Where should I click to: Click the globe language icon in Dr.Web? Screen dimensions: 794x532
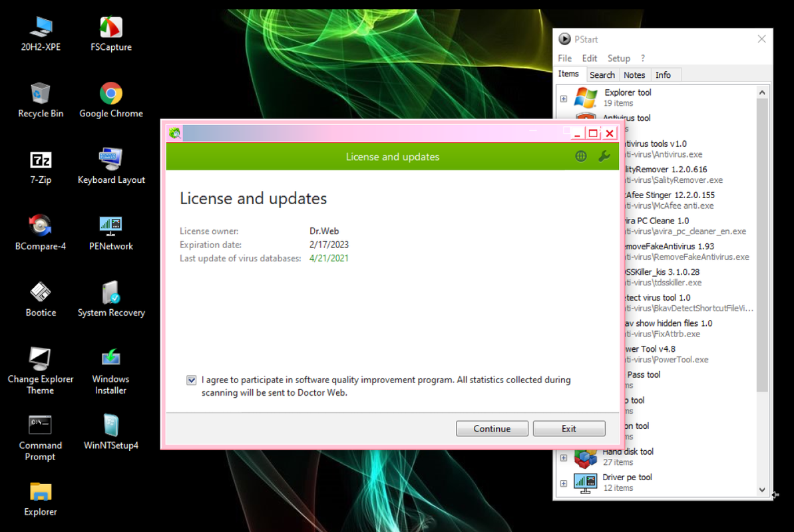[581, 156]
